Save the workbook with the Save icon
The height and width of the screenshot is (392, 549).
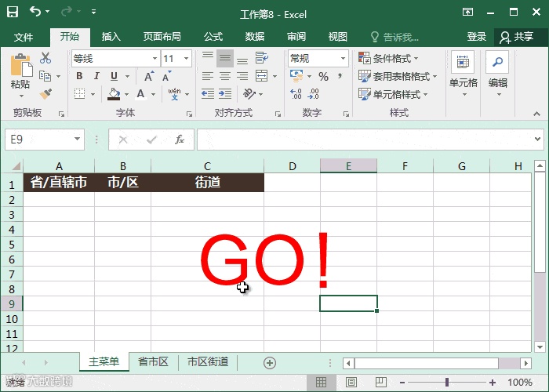(13, 12)
